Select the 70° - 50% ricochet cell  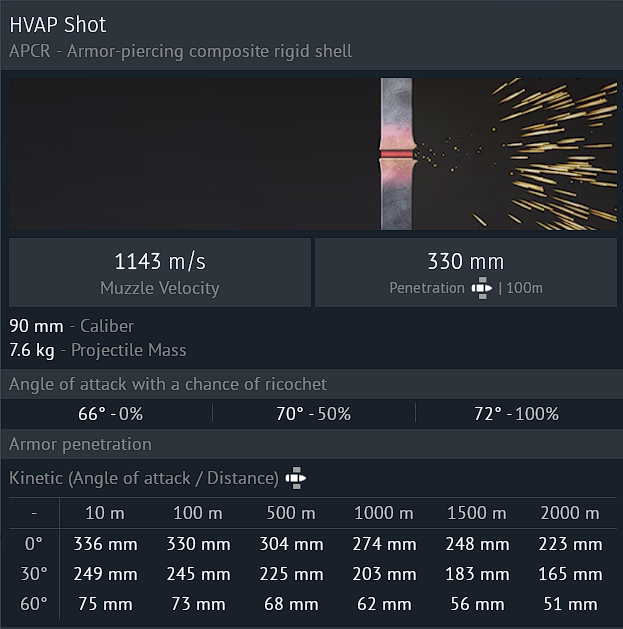coord(313,414)
